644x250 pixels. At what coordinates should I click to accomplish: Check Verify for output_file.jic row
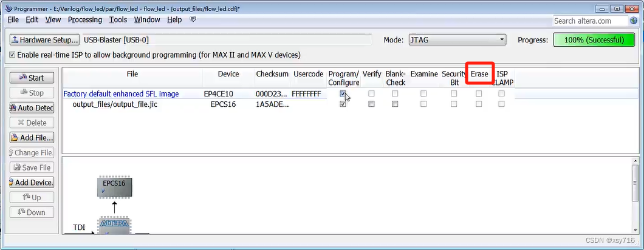371,104
